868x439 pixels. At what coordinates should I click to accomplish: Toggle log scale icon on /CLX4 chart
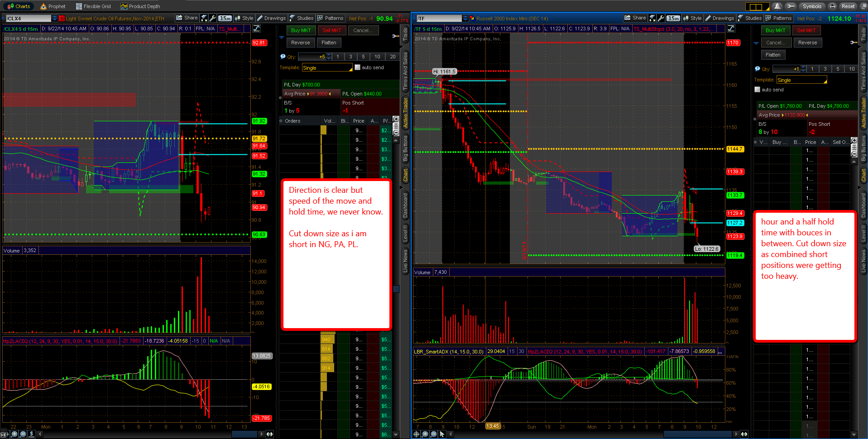tap(257, 29)
